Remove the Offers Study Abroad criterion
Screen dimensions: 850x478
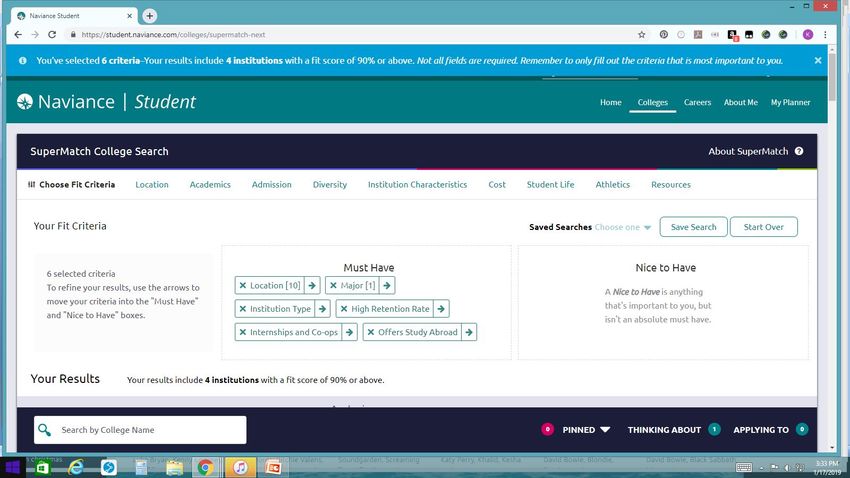pos(371,332)
